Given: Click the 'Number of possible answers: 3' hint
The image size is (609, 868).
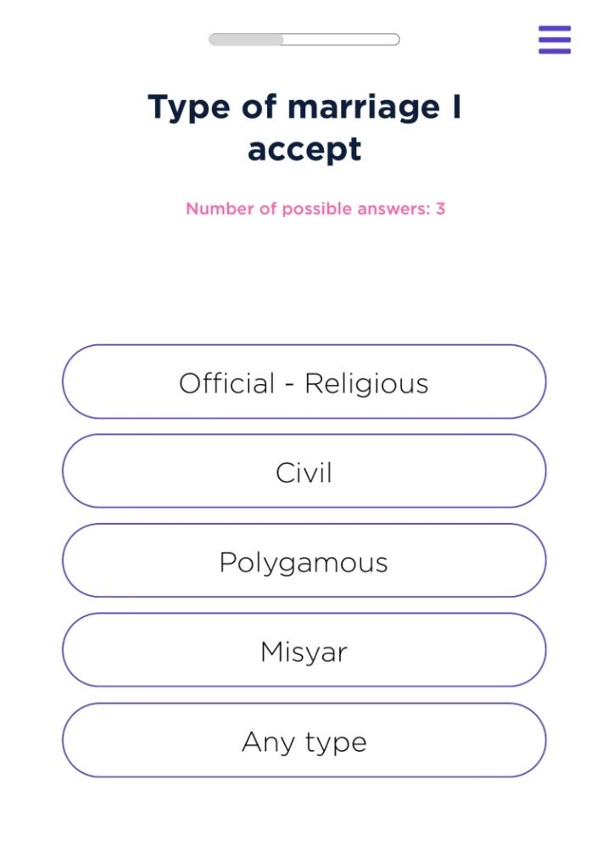Looking at the screenshot, I should pos(316,209).
